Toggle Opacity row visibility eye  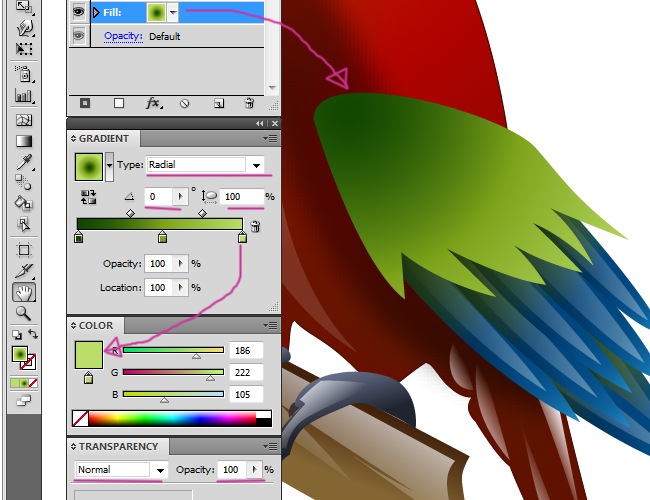tap(79, 36)
